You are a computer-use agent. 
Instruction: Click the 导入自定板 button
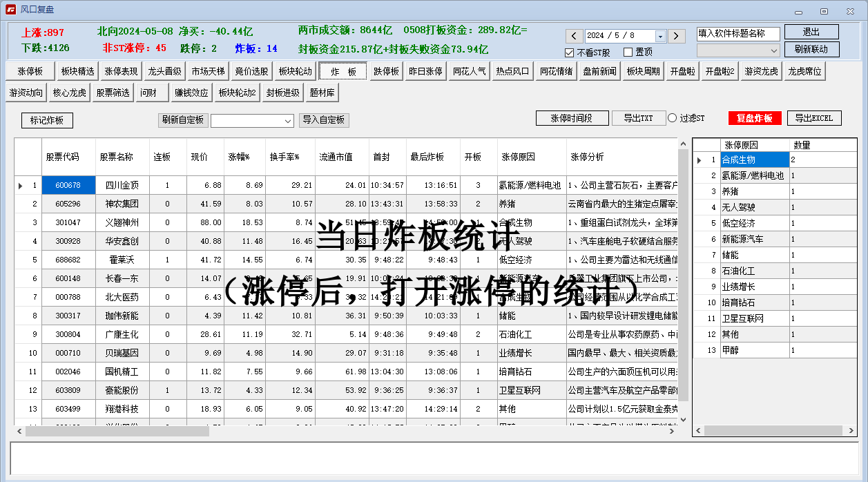click(x=324, y=120)
